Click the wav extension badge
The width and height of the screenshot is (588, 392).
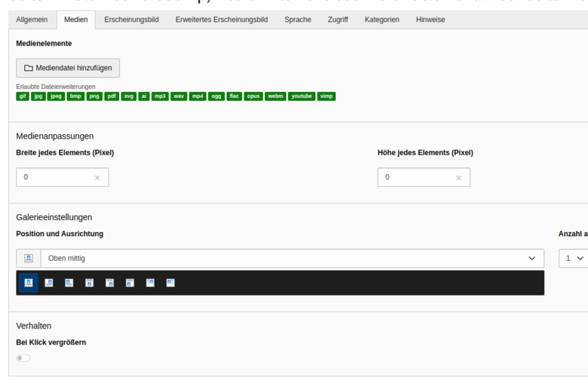179,96
